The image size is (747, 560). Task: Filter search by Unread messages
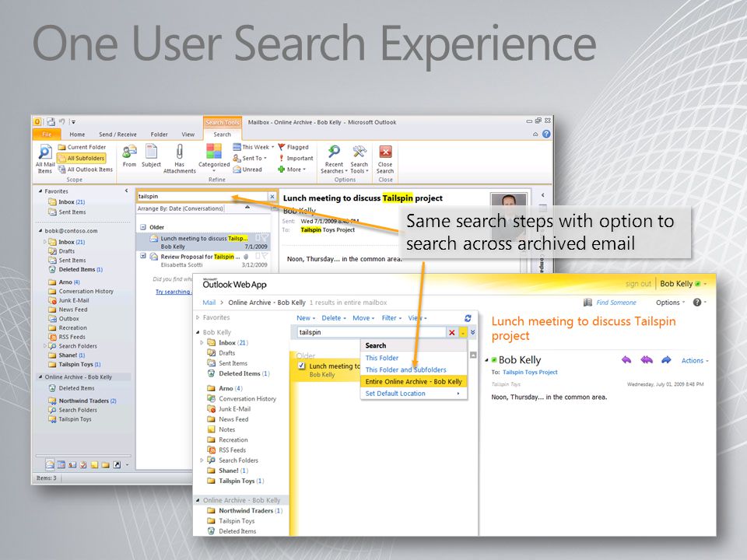pyautogui.click(x=247, y=170)
